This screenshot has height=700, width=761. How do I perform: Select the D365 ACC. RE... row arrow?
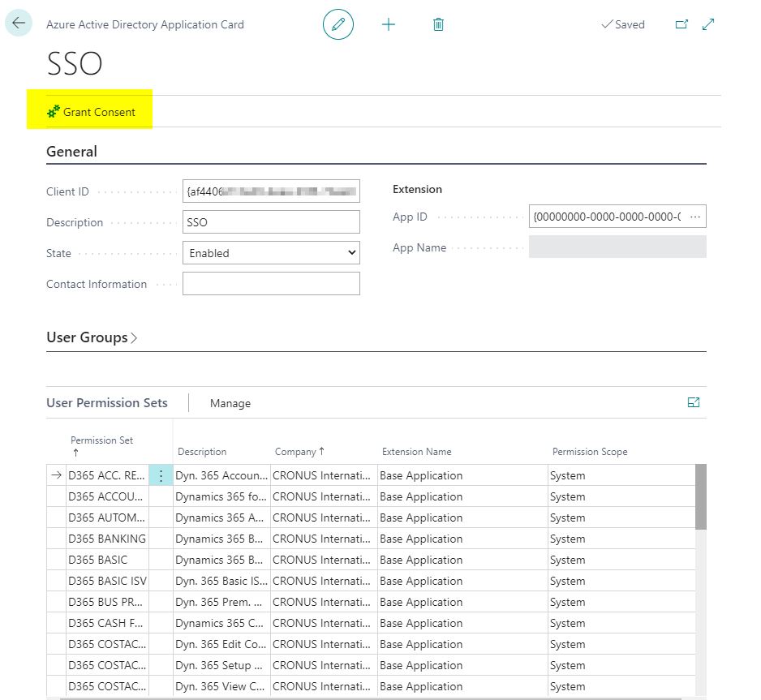(56, 475)
